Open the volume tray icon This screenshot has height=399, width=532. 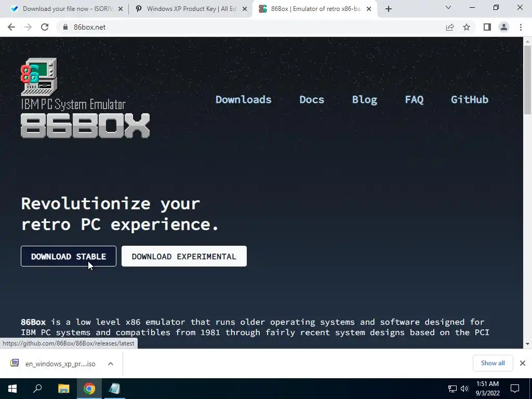coord(464,389)
